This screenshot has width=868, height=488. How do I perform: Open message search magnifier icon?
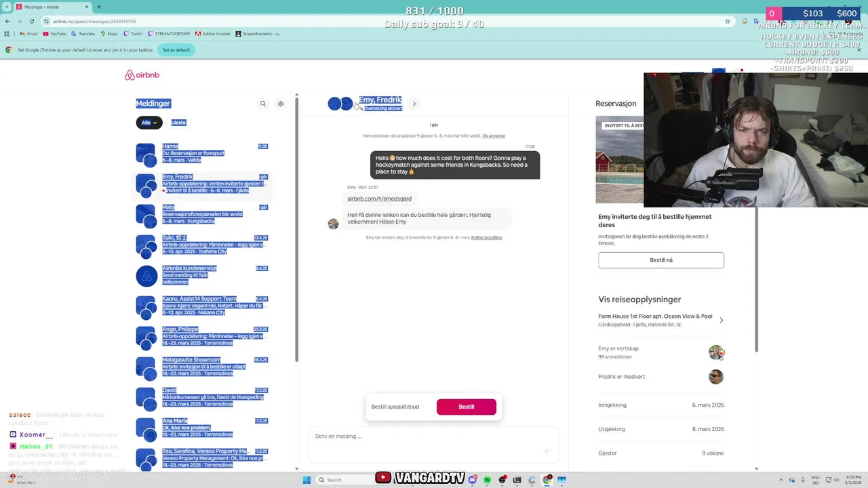pos(263,104)
